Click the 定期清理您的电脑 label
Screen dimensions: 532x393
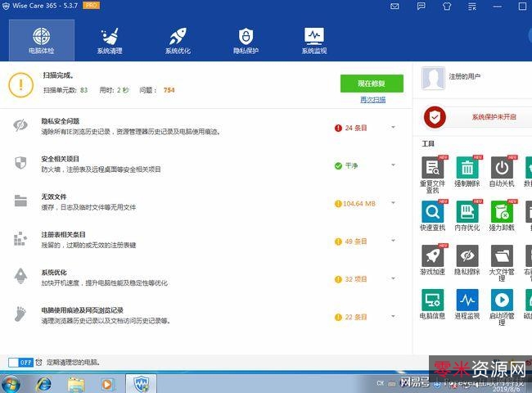(x=74, y=363)
